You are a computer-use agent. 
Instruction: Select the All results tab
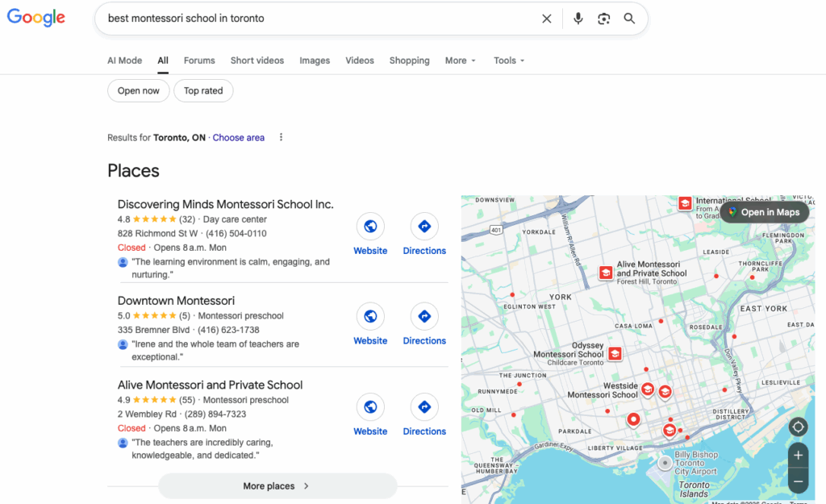tap(163, 60)
